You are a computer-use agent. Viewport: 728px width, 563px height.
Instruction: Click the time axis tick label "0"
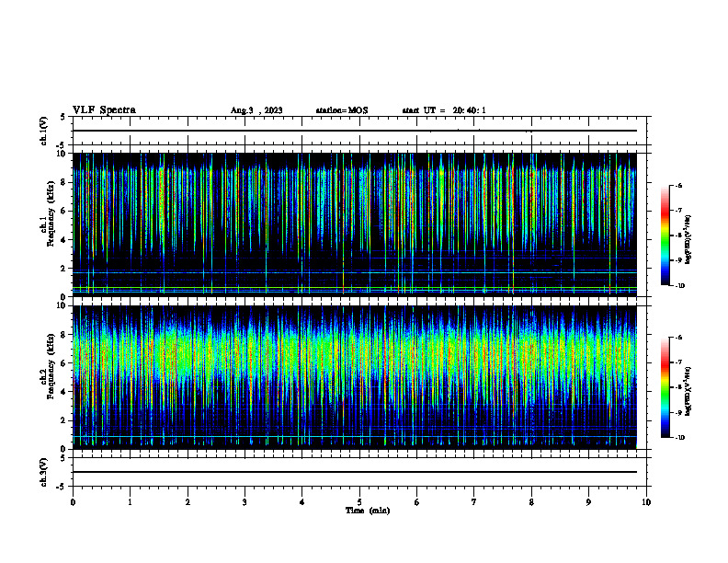[73, 502]
